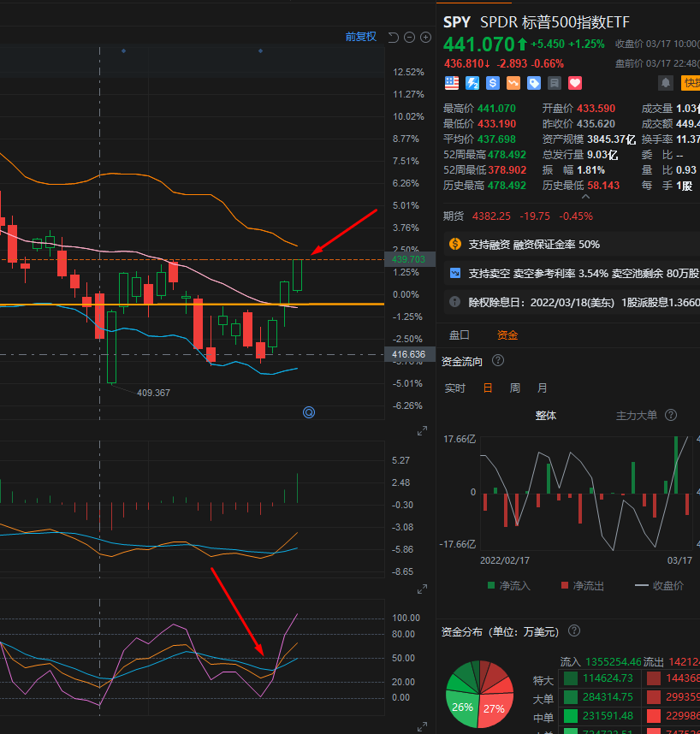Click the 历史最低 value 58.143

(x=603, y=186)
